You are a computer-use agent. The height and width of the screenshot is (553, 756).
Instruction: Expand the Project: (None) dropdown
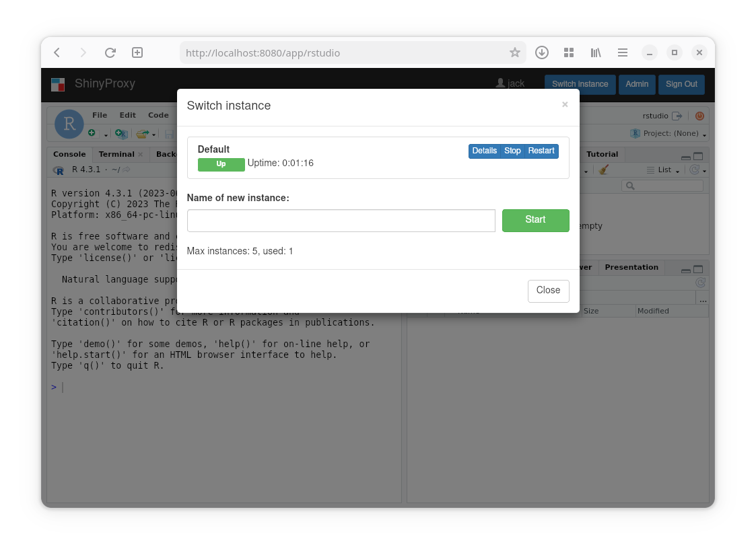[x=704, y=134]
